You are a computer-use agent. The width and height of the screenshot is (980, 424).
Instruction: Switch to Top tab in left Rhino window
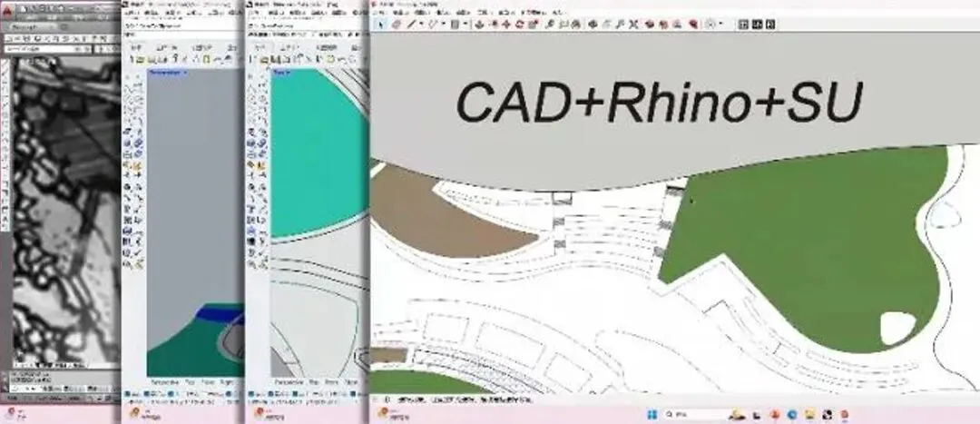tap(190, 383)
